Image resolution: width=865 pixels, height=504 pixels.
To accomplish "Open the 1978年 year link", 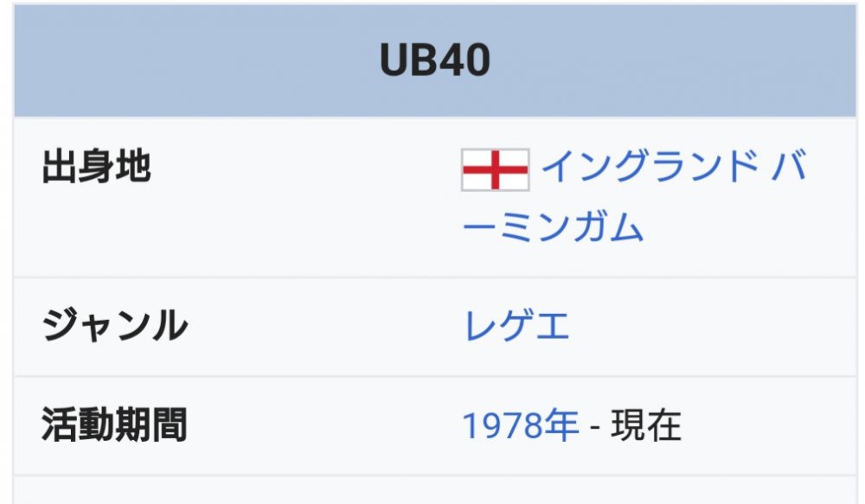I will (520, 425).
